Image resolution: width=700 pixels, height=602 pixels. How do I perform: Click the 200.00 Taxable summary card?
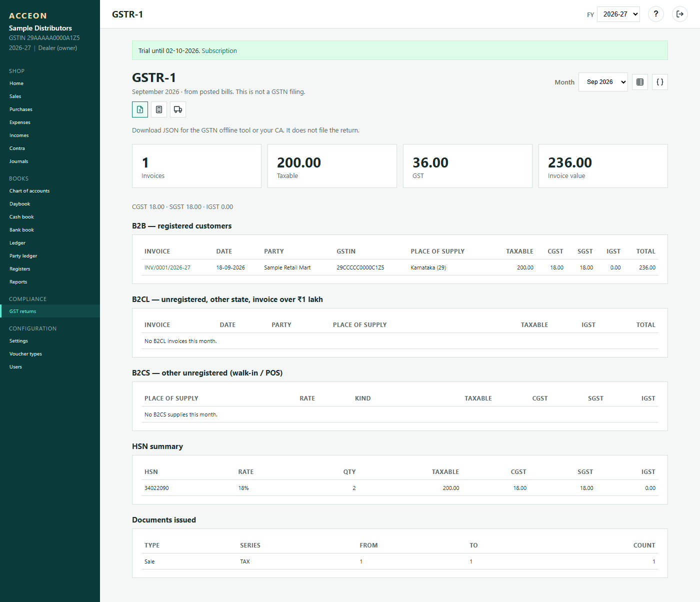pyautogui.click(x=332, y=166)
